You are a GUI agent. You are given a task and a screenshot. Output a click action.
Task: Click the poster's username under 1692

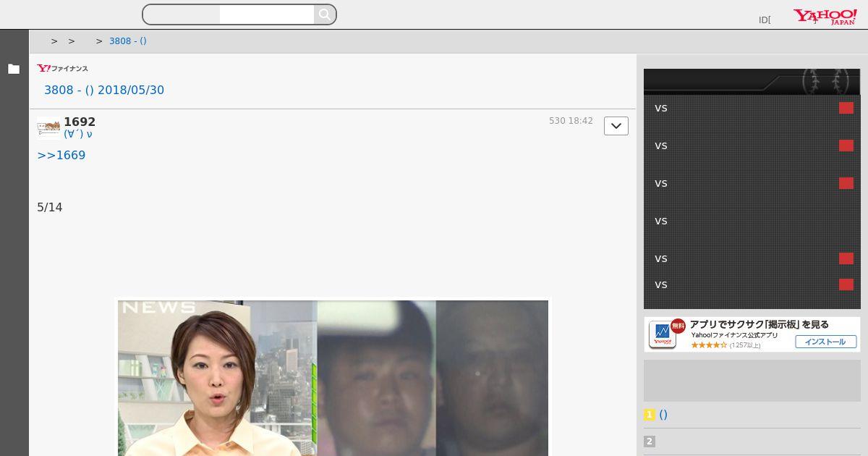click(78, 135)
